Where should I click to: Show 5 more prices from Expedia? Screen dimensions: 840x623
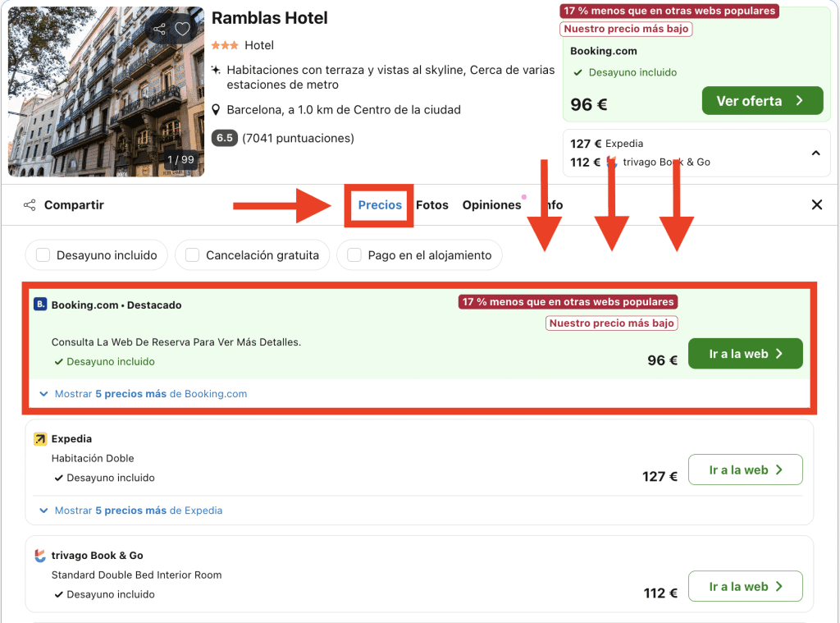[131, 511]
